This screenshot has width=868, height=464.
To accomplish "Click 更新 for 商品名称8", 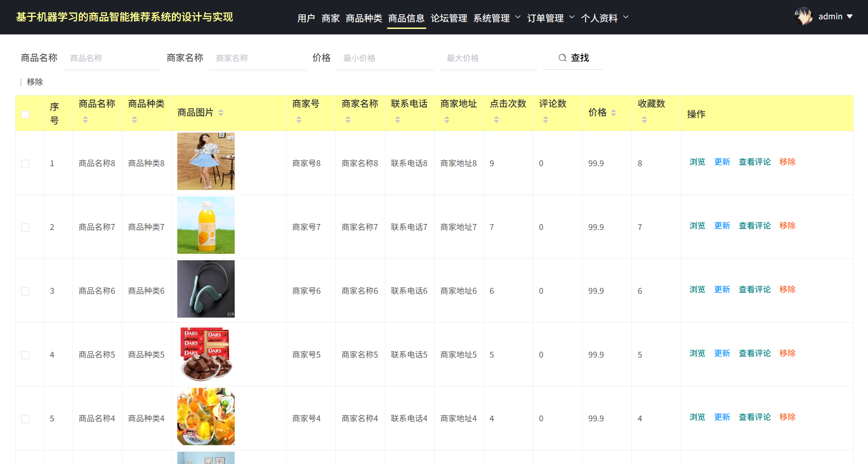I will pos(722,162).
